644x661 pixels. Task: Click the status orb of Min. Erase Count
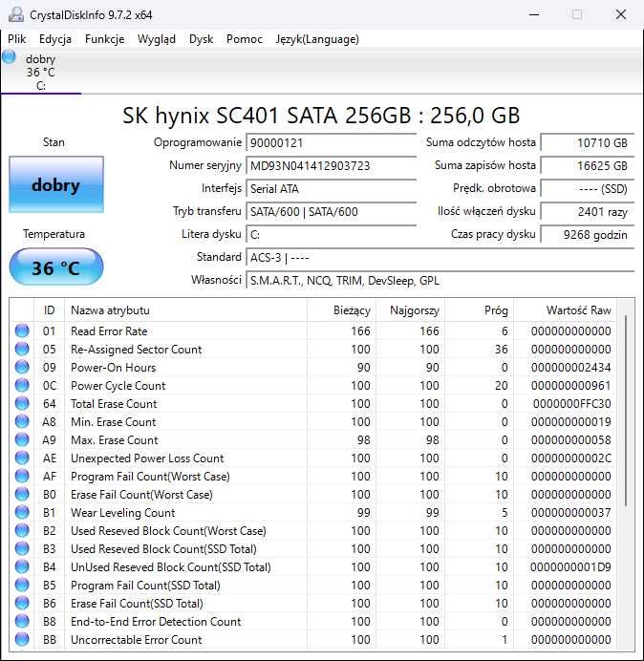pos(22,421)
